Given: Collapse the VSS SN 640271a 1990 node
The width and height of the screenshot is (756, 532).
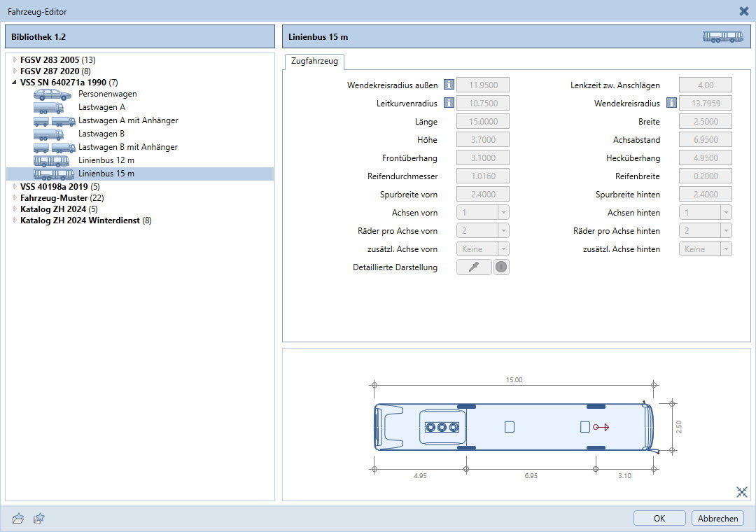Looking at the screenshot, I should [15, 82].
